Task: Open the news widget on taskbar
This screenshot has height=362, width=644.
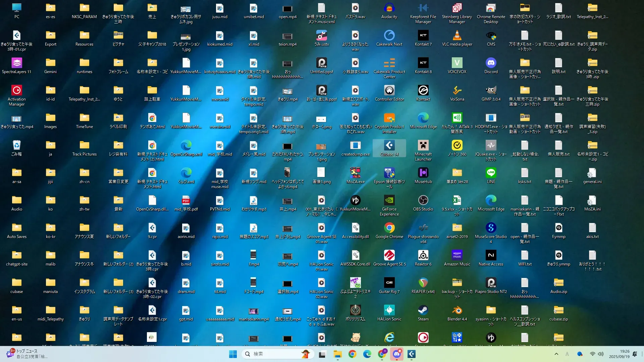Action: 27,354
